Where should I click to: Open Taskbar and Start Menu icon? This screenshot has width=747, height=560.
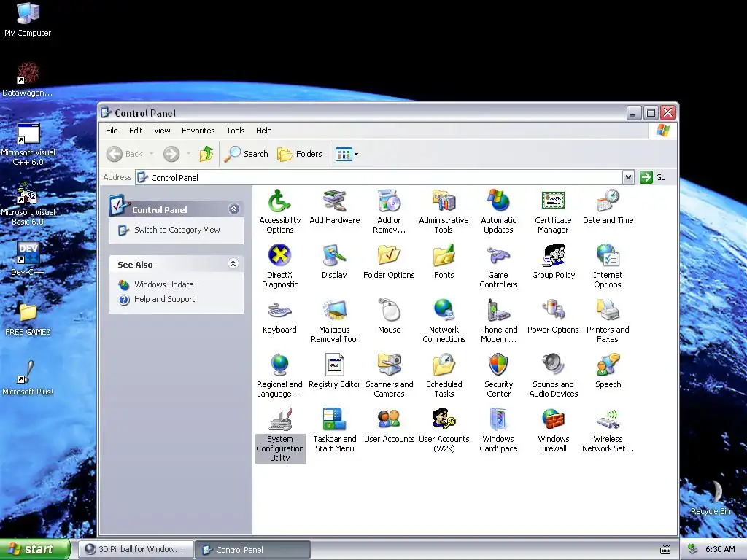(x=334, y=430)
